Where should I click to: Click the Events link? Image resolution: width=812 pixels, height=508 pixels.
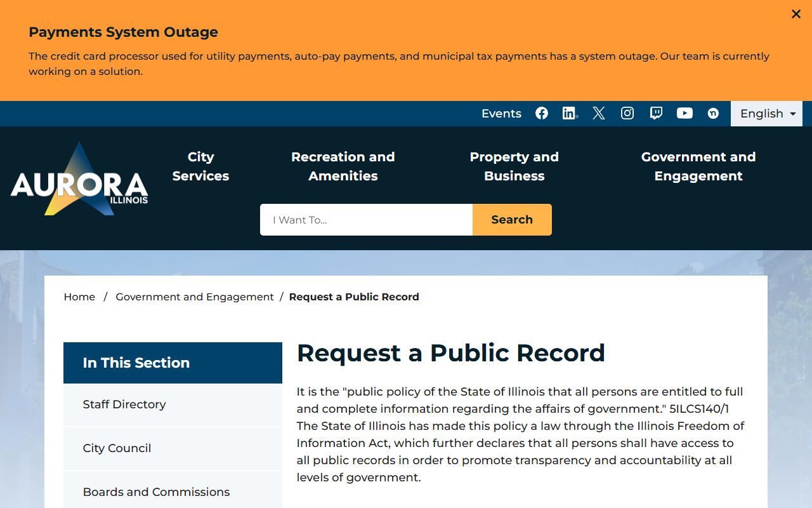click(501, 114)
